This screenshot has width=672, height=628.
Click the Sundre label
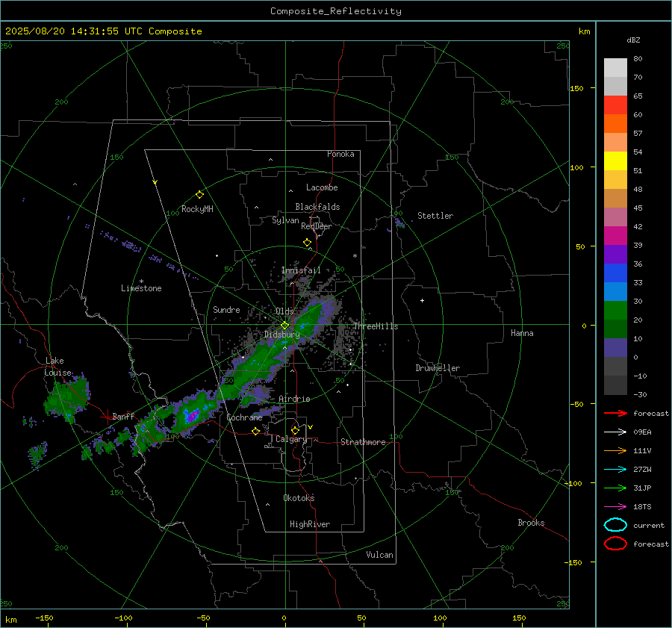(226, 310)
